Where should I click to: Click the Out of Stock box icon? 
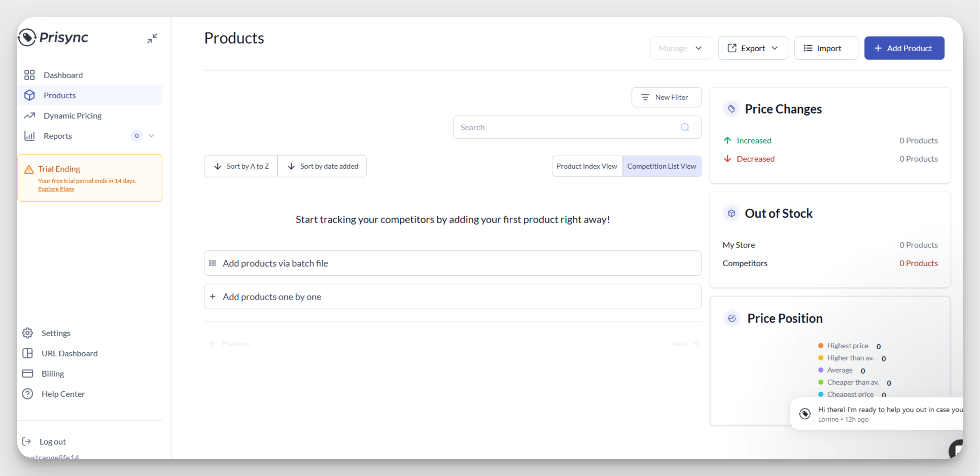[731, 213]
